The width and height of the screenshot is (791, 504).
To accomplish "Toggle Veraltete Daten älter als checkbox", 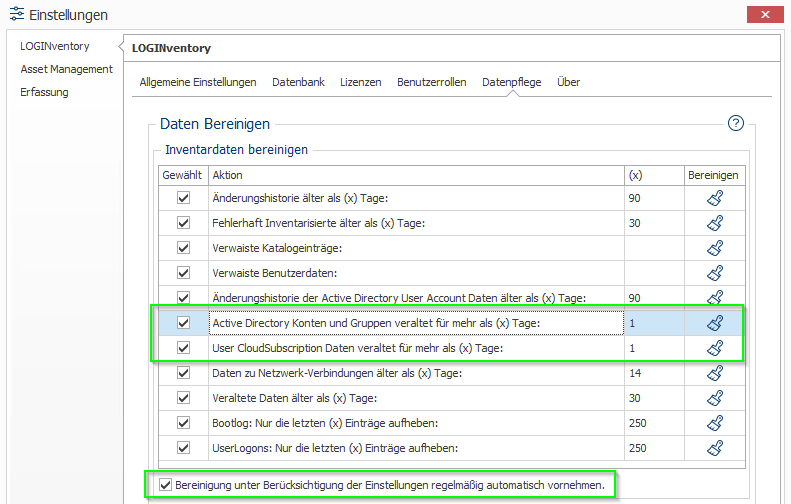I will click(x=183, y=398).
